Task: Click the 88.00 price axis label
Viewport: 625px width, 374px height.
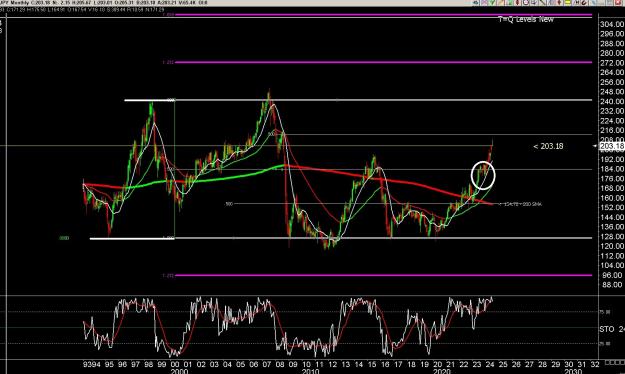Action: point(613,285)
